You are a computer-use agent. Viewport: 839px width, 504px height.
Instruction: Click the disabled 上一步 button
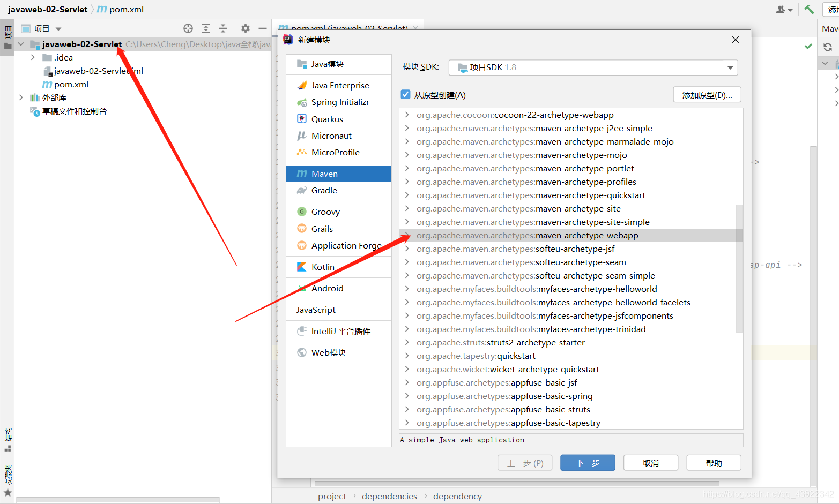[x=525, y=463]
